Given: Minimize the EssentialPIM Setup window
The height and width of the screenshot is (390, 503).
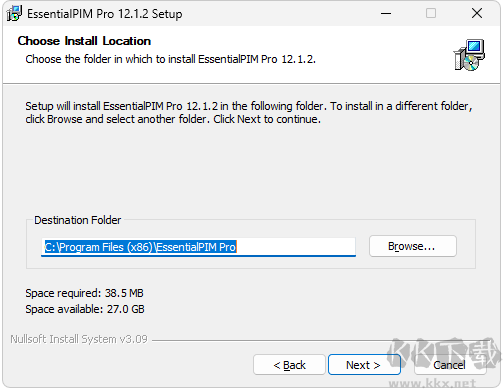Looking at the screenshot, I should pos(386,13).
